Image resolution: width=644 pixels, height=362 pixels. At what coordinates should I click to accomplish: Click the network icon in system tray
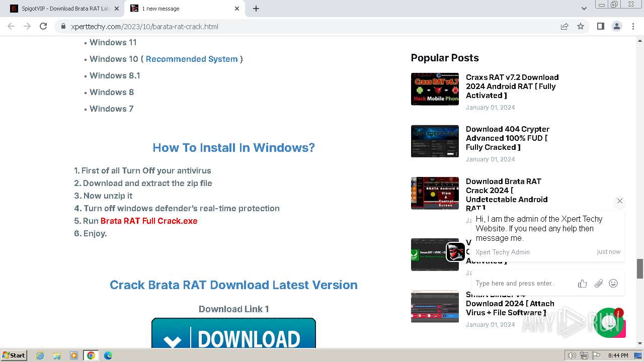coord(584,355)
